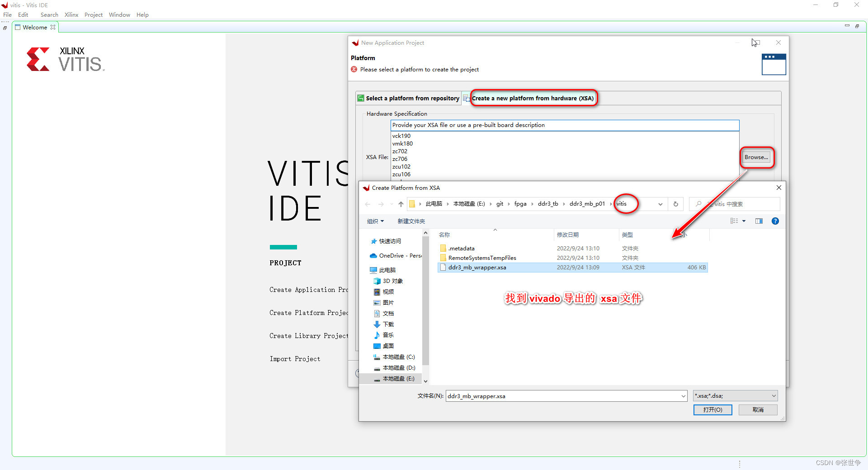
Task: Click Create Library Project link
Action: point(309,336)
